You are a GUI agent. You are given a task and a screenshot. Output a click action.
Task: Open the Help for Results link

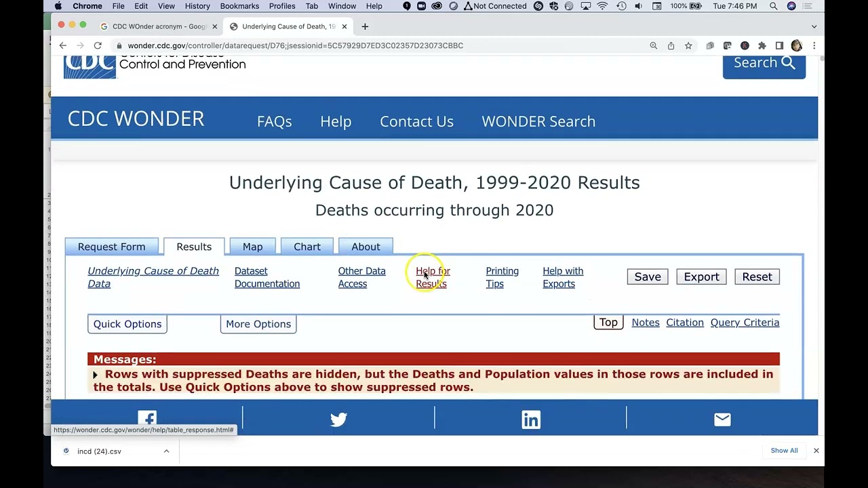pyautogui.click(x=433, y=277)
